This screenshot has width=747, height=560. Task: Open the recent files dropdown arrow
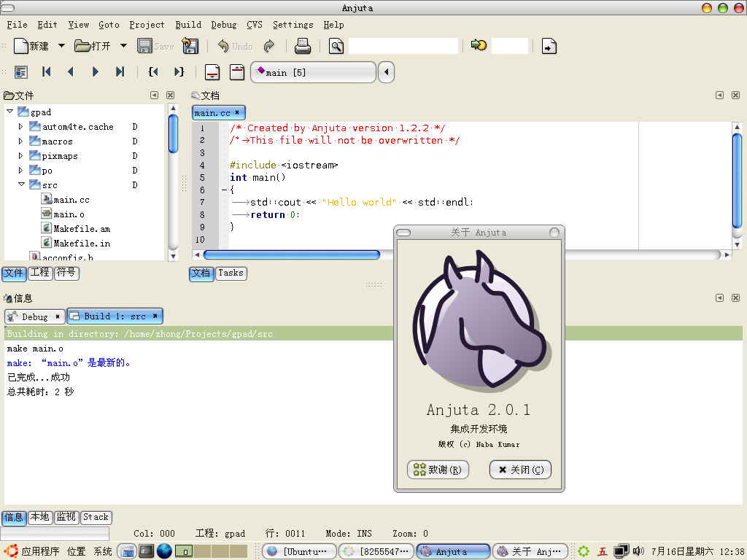click(123, 46)
